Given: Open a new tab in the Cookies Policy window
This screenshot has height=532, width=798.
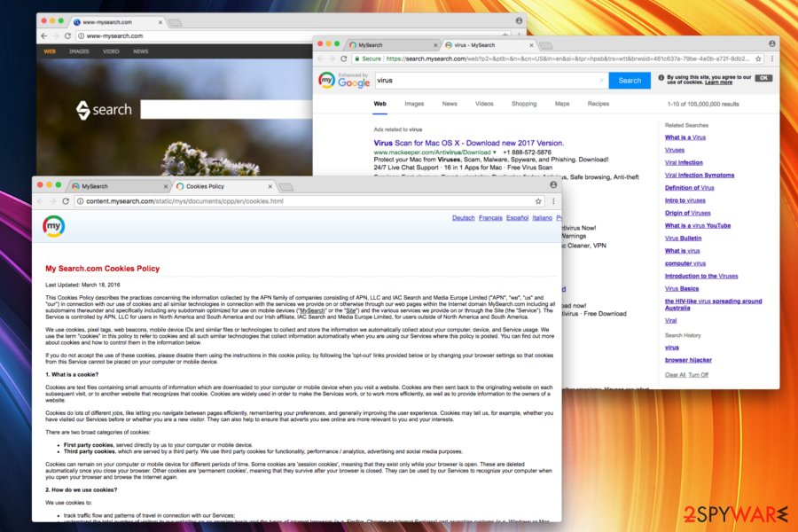Looking at the screenshot, I should [286, 187].
